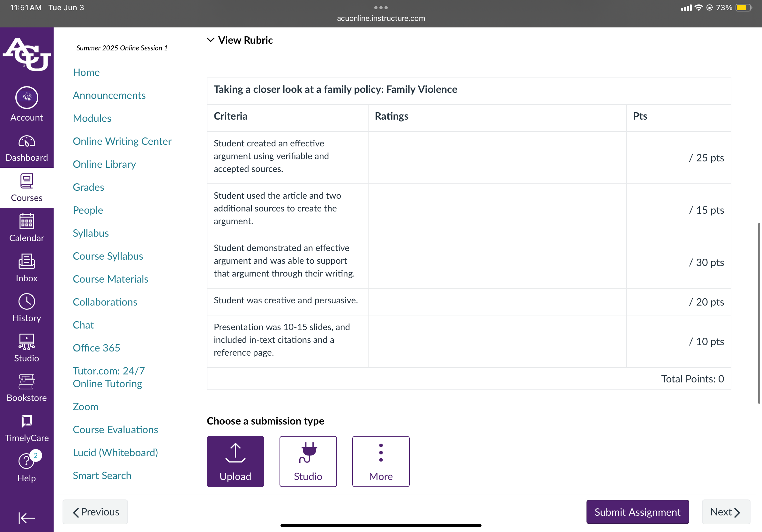
Task: Open Studio in the global sidebar
Action: [x=26, y=348]
